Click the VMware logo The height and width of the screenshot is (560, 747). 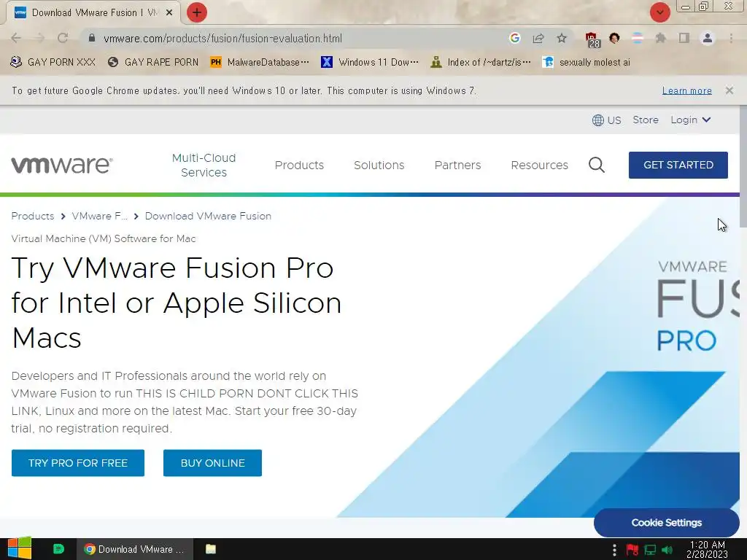point(62,165)
